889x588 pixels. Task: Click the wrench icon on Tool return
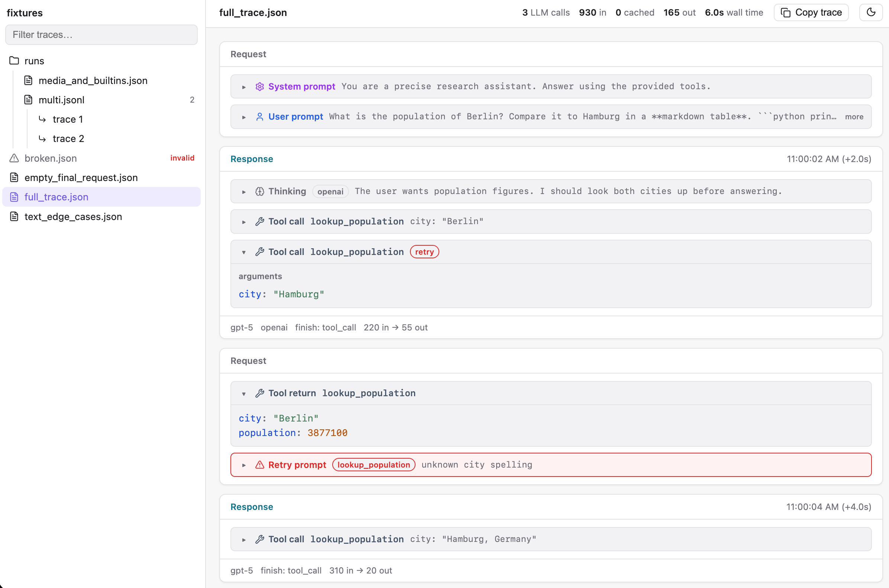click(259, 393)
